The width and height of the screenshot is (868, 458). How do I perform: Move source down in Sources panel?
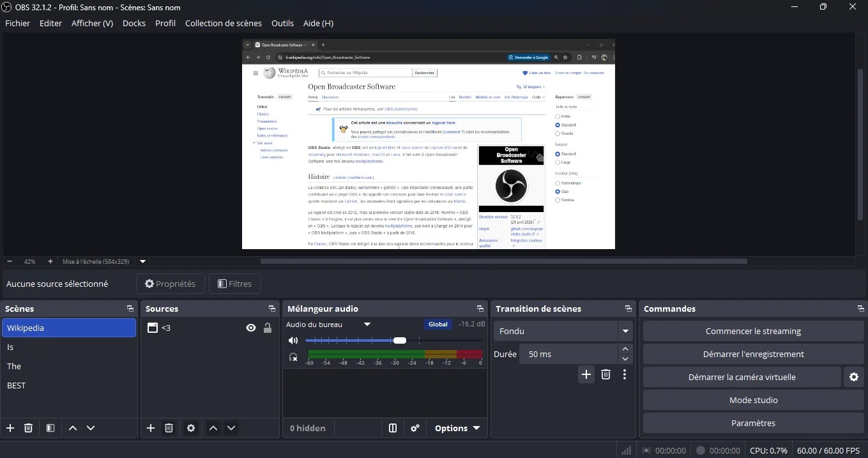tap(231, 428)
